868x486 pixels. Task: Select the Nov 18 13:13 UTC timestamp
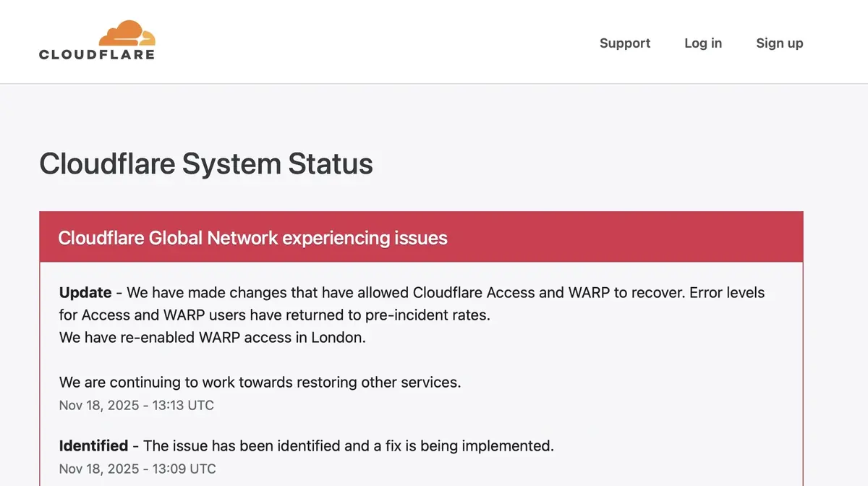[x=136, y=406]
